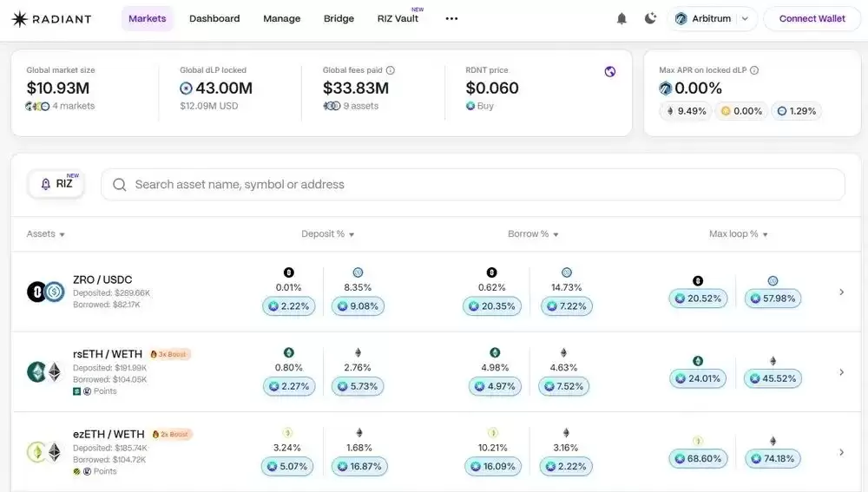
Task: Go to the Bridge tab
Action: 339,19
